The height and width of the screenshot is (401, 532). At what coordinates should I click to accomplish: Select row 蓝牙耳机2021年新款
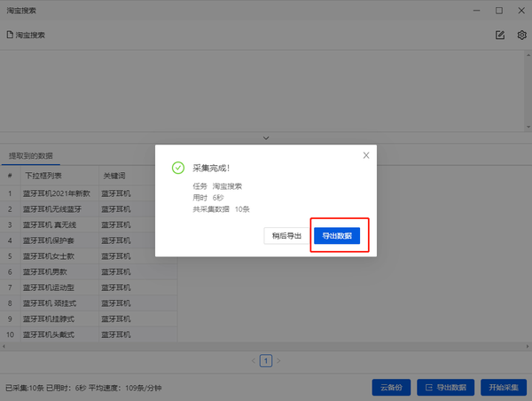[x=89, y=193]
